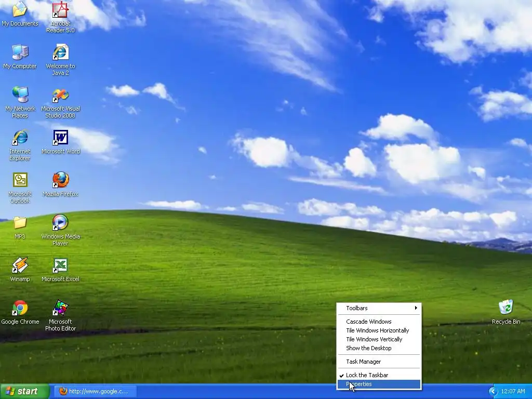Viewport: 532px width, 399px height.
Task: Open taskbar Properties menu entry
Action: tap(379, 384)
